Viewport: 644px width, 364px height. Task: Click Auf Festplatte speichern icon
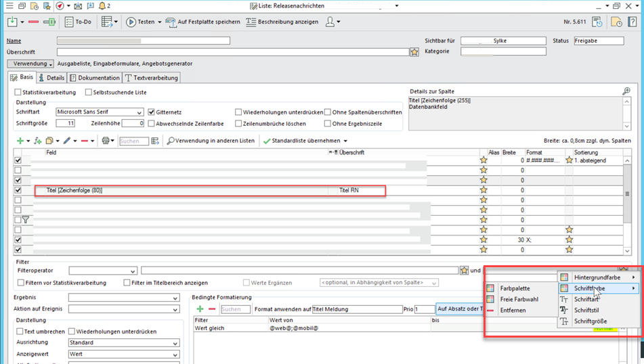click(171, 22)
